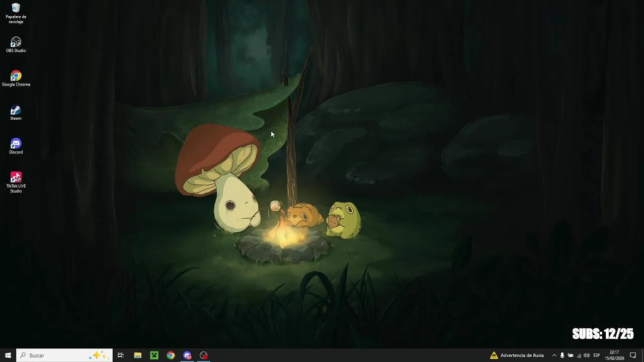Click the sparkle search highlights icon
This screenshot has width=644, height=362.
pos(99,355)
